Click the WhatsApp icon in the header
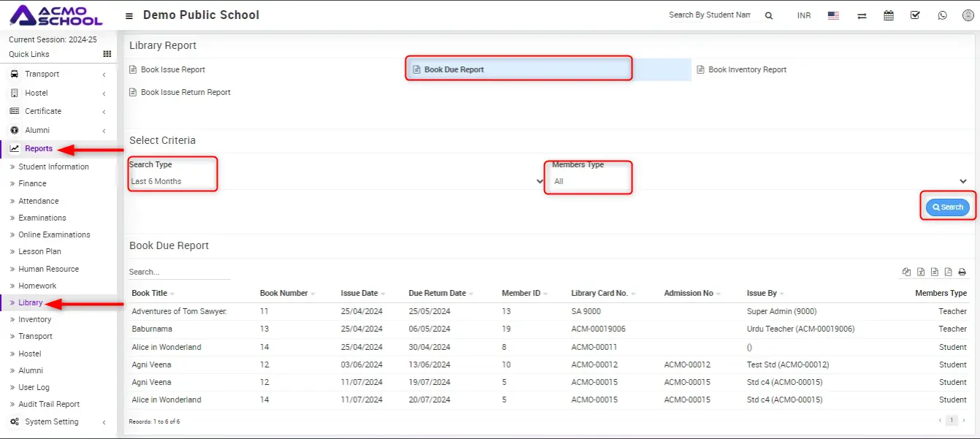Screen dimensions: 980x439 942,15
